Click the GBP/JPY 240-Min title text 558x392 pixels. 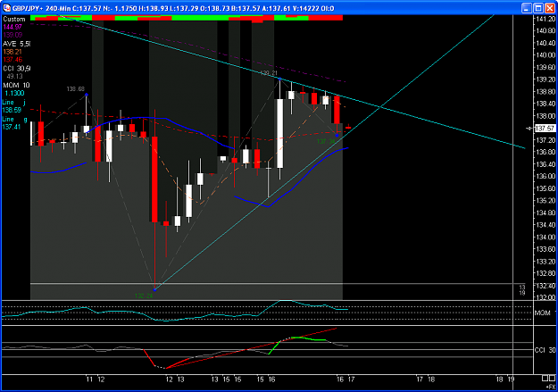(41, 8)
